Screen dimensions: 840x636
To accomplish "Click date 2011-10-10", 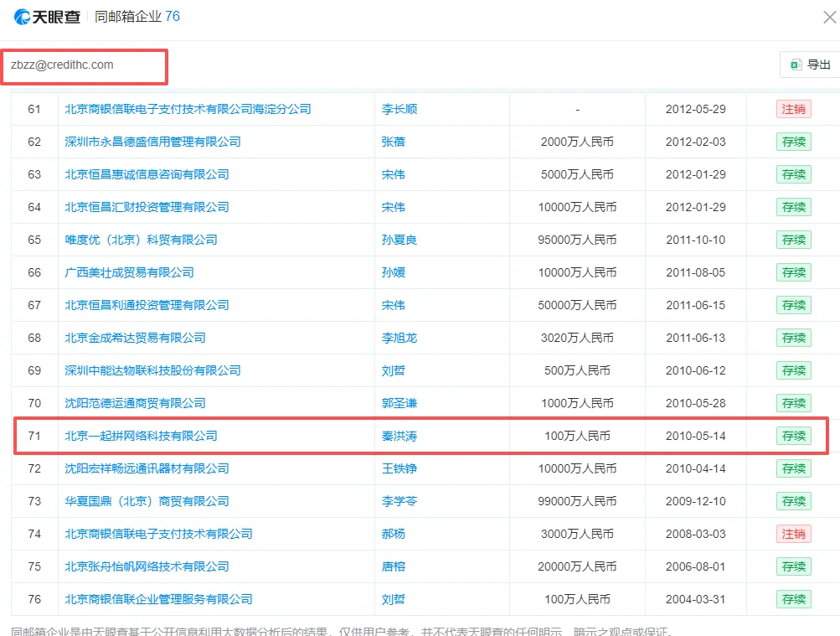I will pyautogui.click(x=695, y=240).
